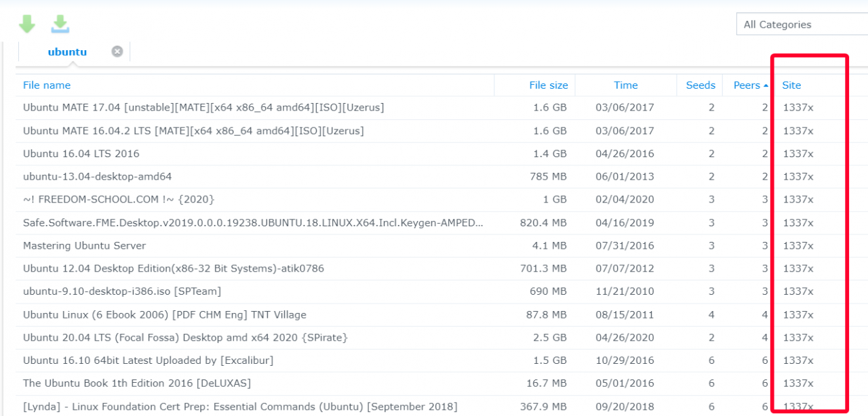The width and height of the screenshot is (868, 416).
Task: Switch to the ubuntu search tab
Action: coord(67,51)
